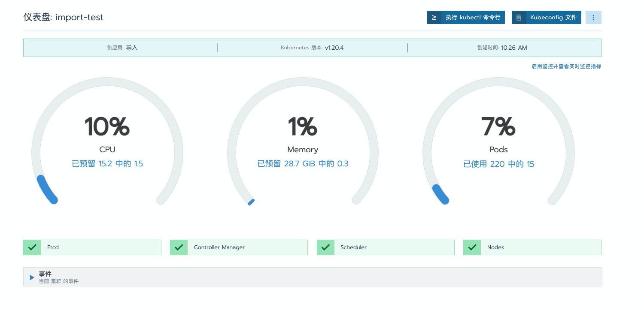Click the Scheduler status label
This screenshot has width=644, height=310.
[x=354, y=247]
